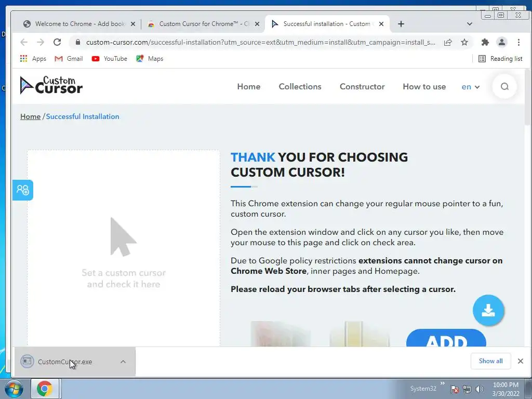This screenshot has width=532, height=399.
Task: Click the blue ADD button
Action: [x=446, y=338]
